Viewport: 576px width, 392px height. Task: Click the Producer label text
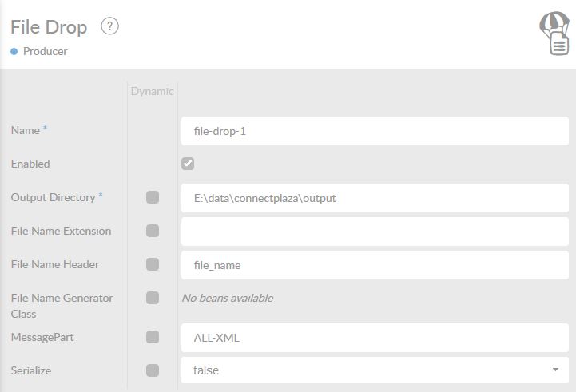[46, 51]
